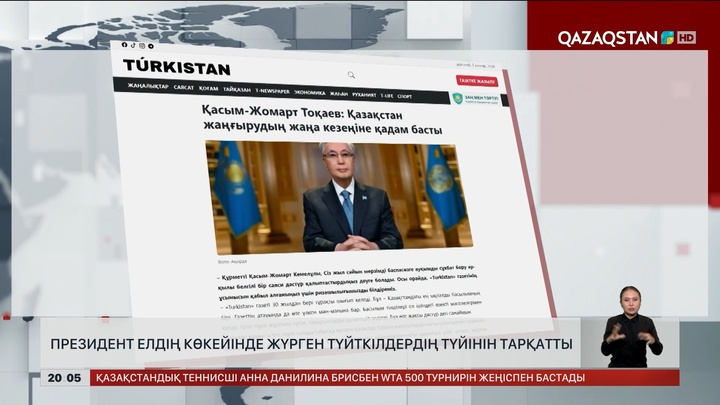
Task: Click the article headline about Қасым-Жомарт Тоқаев
Action: pyautogui.click(x=322, y=121)
